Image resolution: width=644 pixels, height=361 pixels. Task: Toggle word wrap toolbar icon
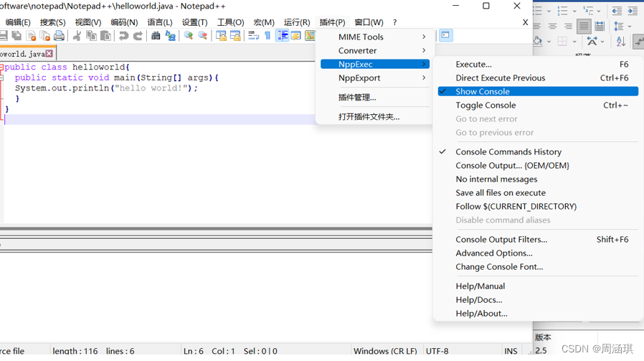coord(253,36)
